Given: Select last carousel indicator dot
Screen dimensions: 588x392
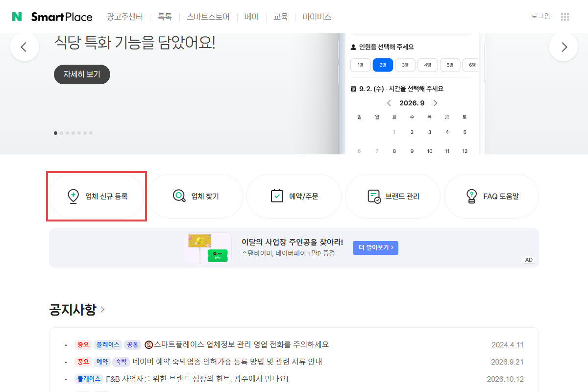Looking at the screenshot, I should click(91, 133).
